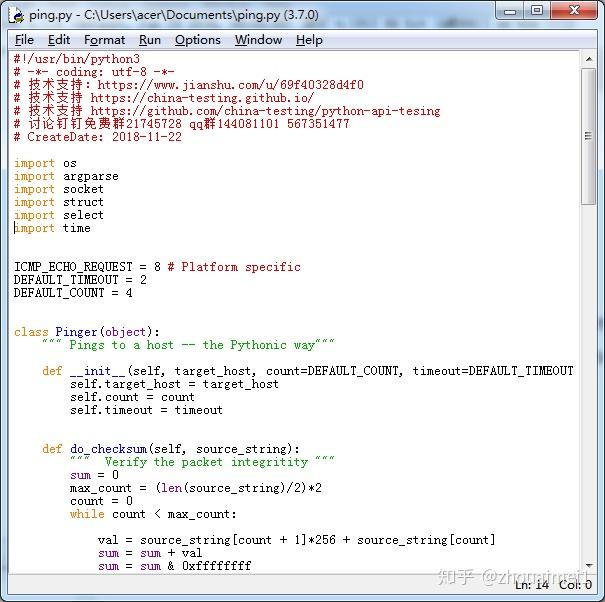This screenshot has height=602, width=605.
Task: Click the Ln: 14 status indicator
Action: click(531, 585)
